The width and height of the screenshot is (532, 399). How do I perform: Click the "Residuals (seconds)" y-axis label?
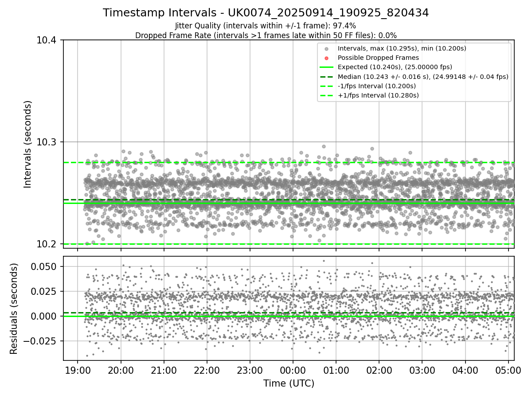14,309
